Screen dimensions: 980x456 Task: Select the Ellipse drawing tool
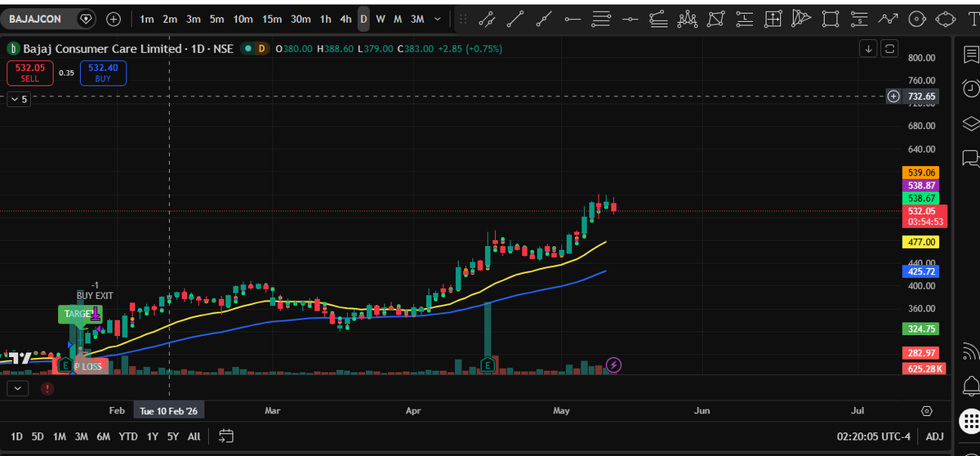946,19
